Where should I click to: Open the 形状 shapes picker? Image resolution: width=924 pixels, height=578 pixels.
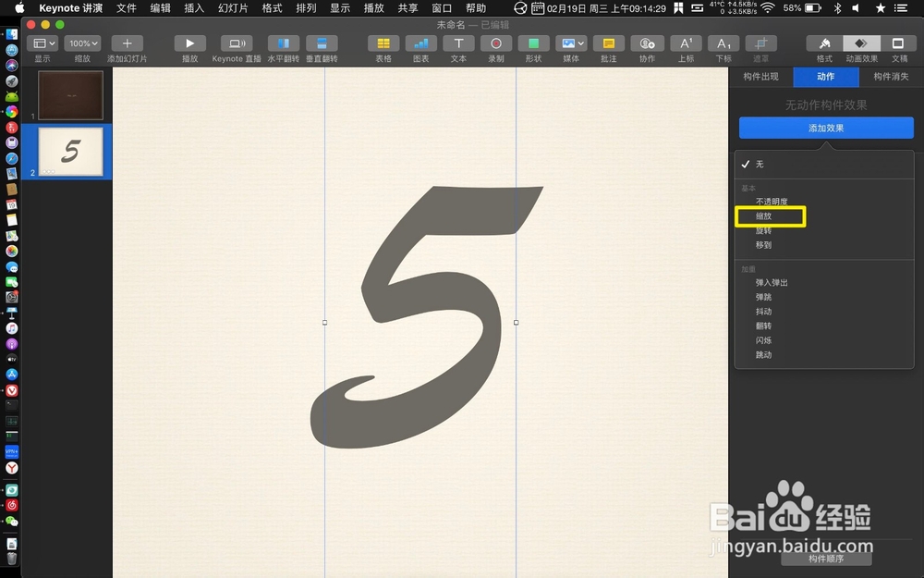(533, 43)
